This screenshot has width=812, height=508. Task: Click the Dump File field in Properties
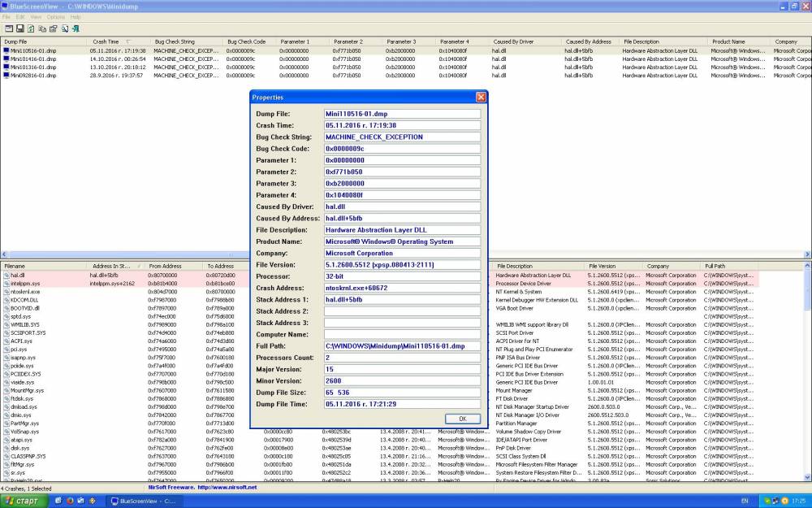(x=402, y=114)
